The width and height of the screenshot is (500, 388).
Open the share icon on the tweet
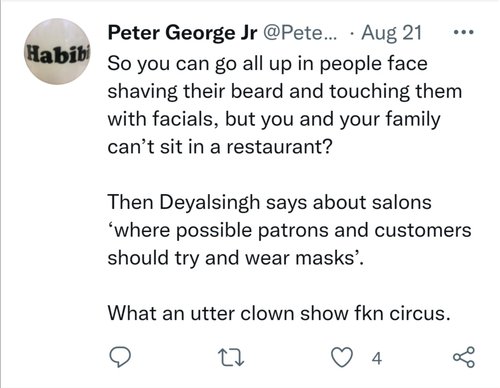(464, 357)
